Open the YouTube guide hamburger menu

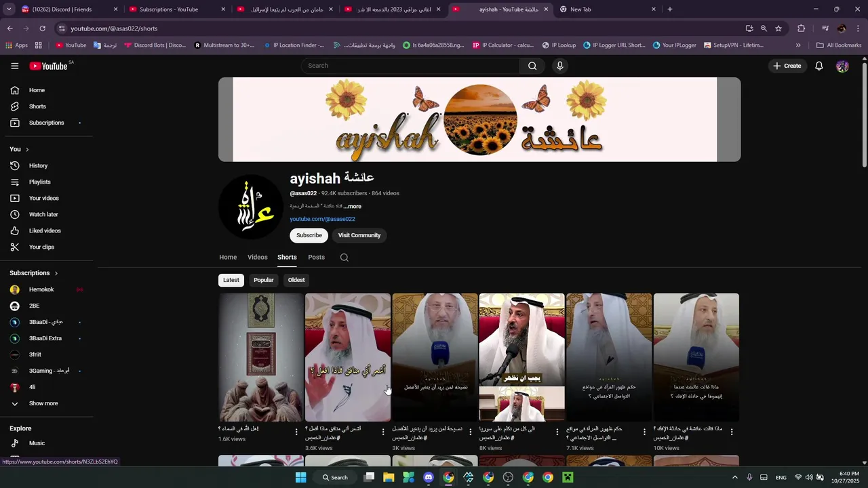[15, 66]
